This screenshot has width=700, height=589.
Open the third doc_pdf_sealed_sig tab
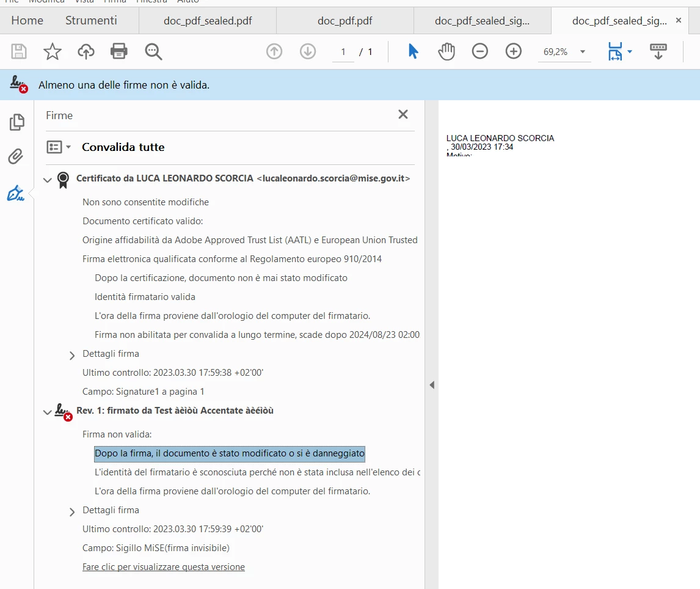482,21
